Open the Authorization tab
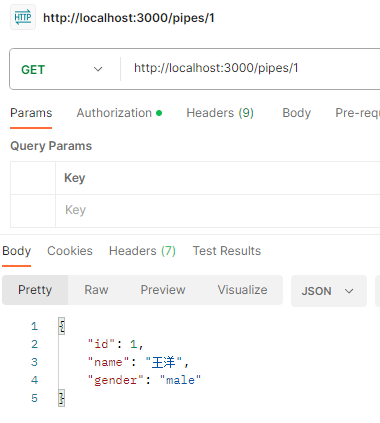 pyautogui.click(x=119, y=113)
